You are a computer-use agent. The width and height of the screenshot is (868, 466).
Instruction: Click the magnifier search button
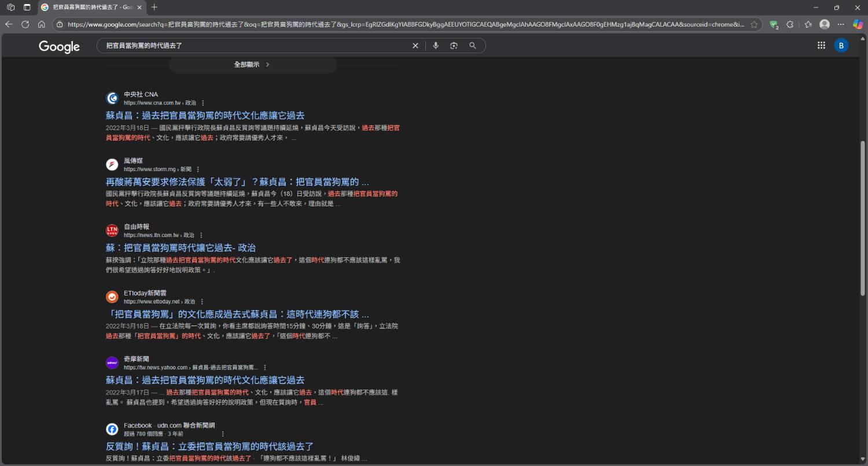(473, 46)
